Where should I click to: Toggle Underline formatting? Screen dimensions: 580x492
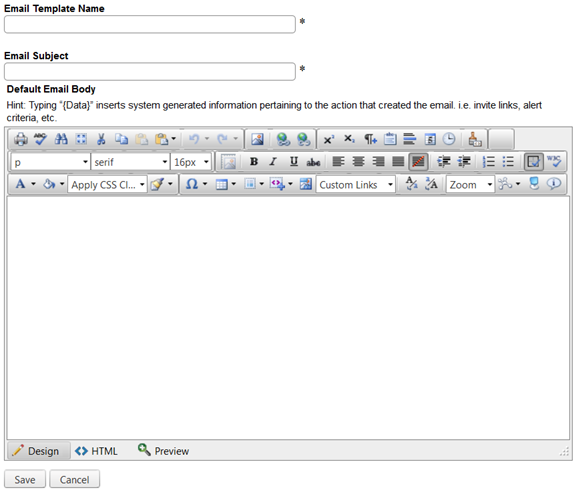(294, 162)
